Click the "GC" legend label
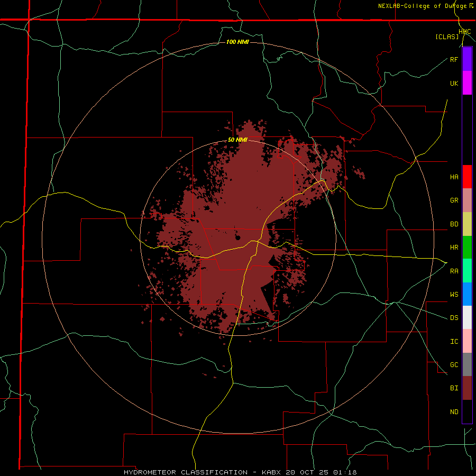The height and width of the screenshot is (476, 476). (454, 365)
